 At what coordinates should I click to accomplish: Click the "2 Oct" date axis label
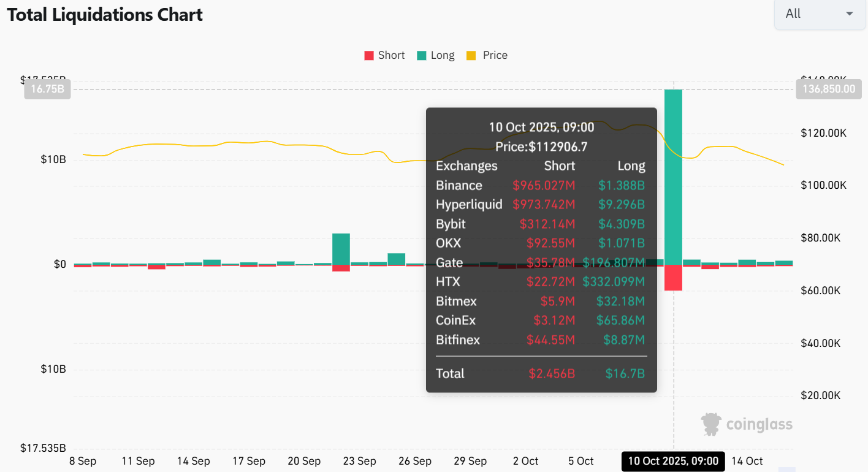pos(525,461)
